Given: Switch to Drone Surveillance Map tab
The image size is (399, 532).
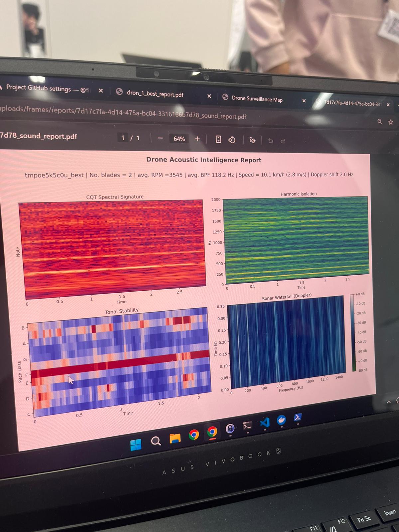Looking at the screenshot, I should pos(257,99).
